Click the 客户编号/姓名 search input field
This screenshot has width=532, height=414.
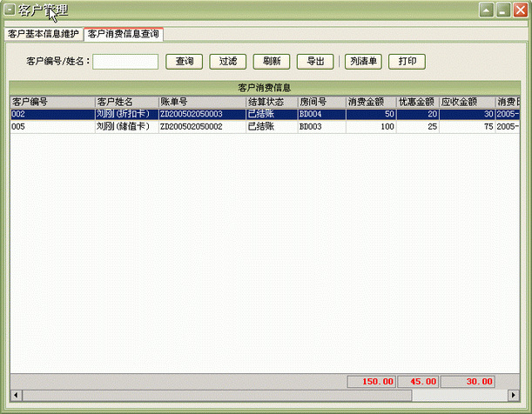125,62
